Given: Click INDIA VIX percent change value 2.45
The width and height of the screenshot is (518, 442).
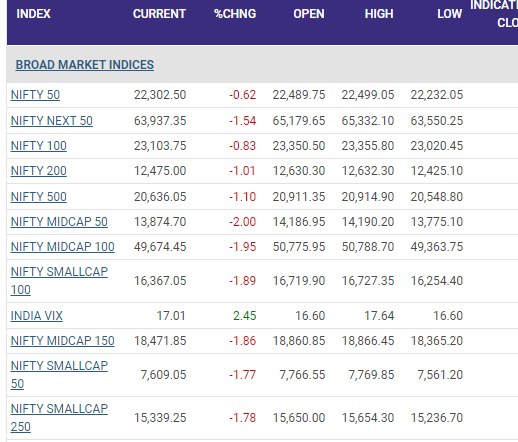Looking at the screenshot, I should 244,316.
